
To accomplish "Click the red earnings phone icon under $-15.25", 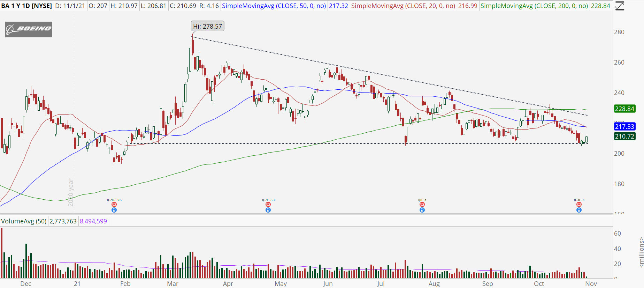I will click(x=114, y=205).
